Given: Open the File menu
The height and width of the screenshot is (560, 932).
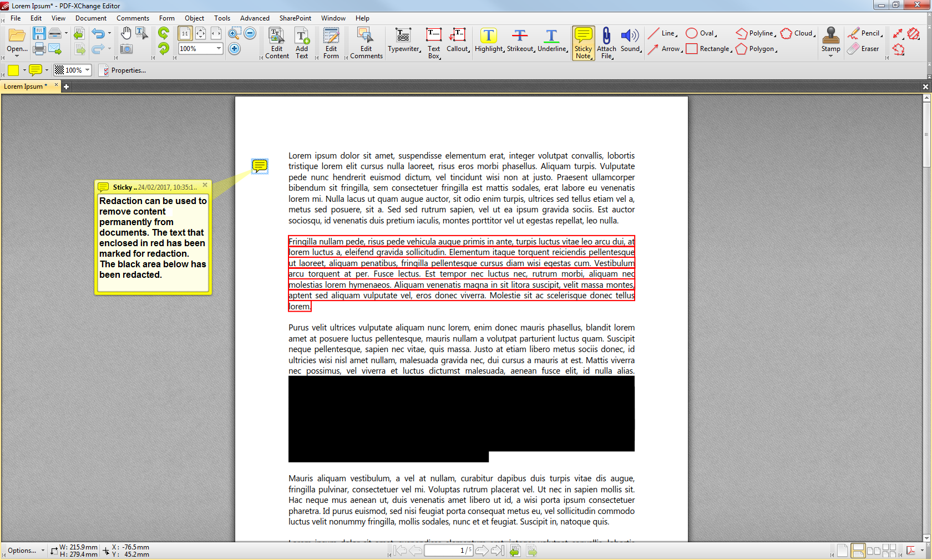Looking at the screenshot, I should (16, 18).
